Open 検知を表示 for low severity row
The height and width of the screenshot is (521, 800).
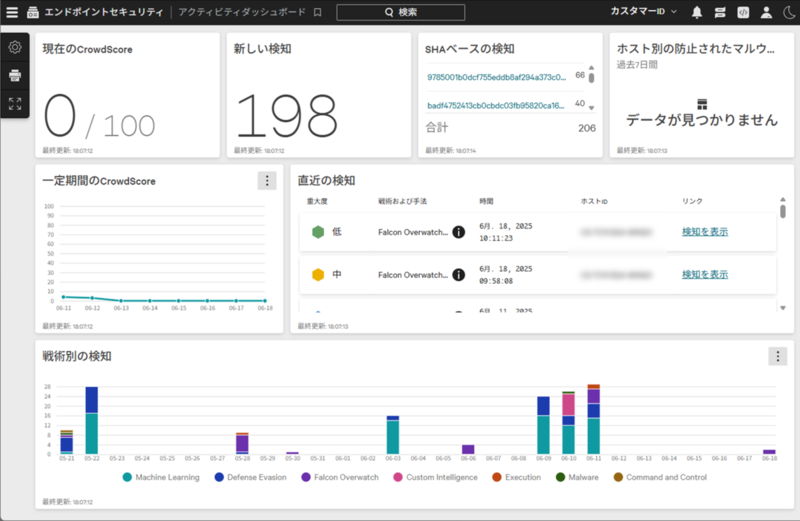(x=705, y=232)
